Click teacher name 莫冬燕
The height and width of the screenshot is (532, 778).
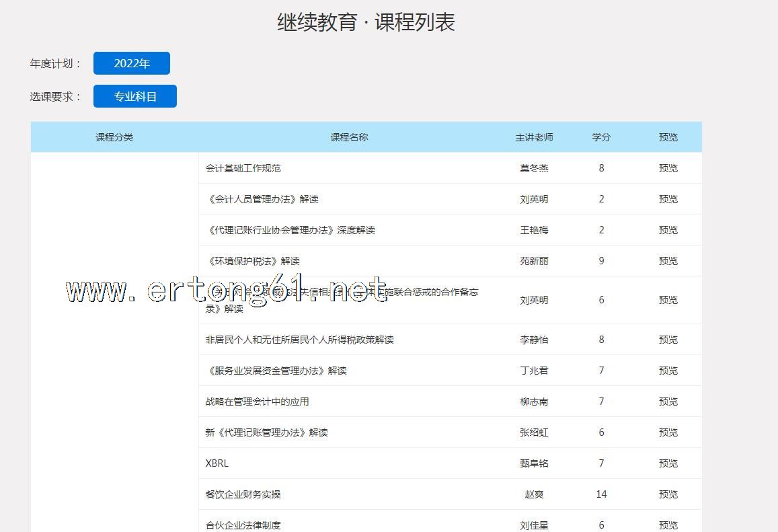click(x=534, y=168)
